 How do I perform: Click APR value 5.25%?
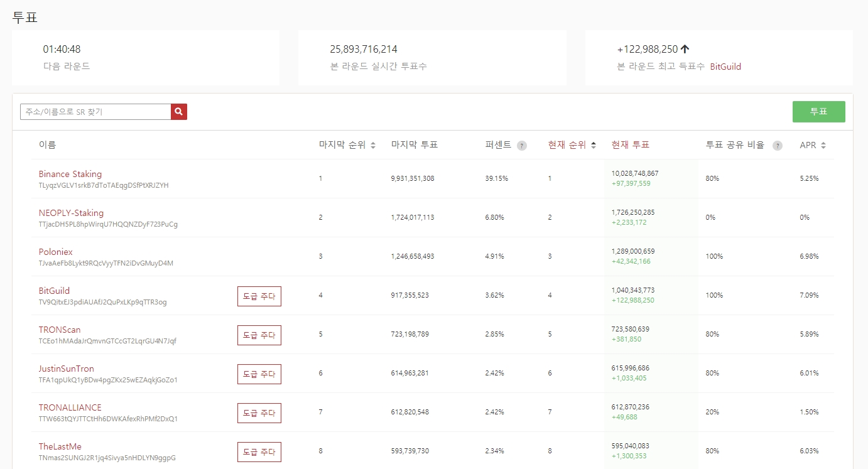(x=809, y=178)
